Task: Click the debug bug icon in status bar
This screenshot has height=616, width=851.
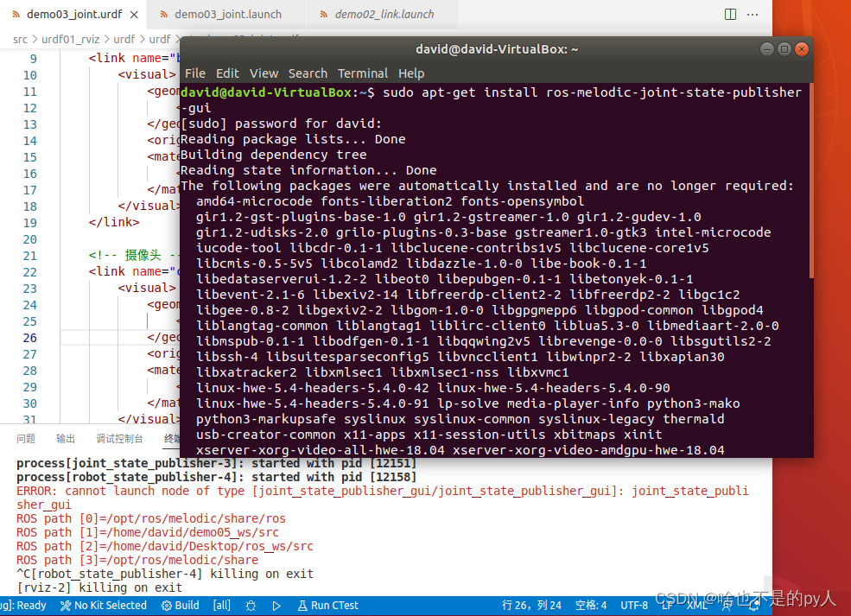Action: (x=251, y=605)
